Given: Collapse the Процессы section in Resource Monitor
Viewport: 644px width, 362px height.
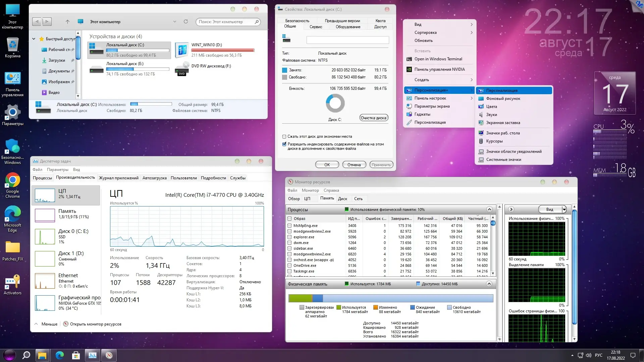Looking at the screenshot, I should tap(489, 209).
